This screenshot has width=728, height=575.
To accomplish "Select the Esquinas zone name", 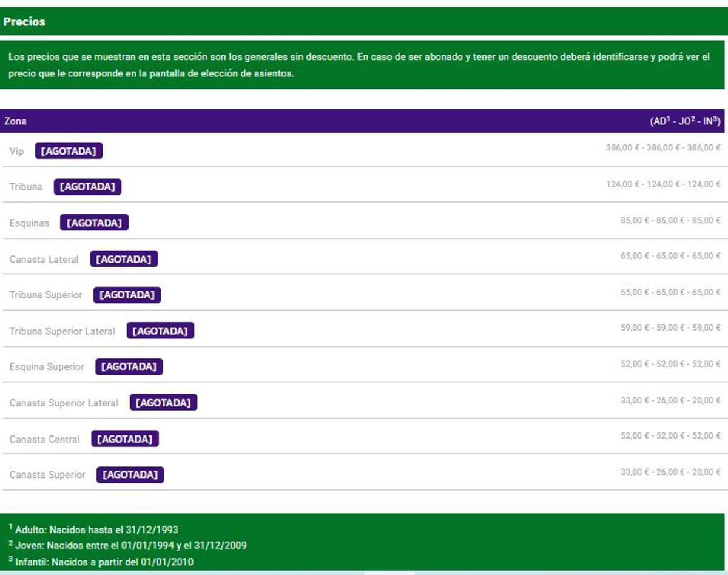I will coord(29,223).
